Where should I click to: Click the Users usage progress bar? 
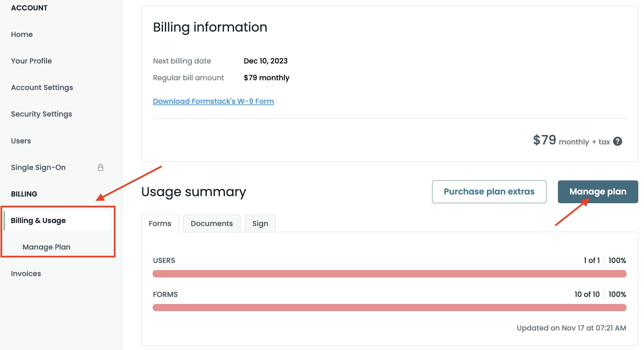click(389, 274)
